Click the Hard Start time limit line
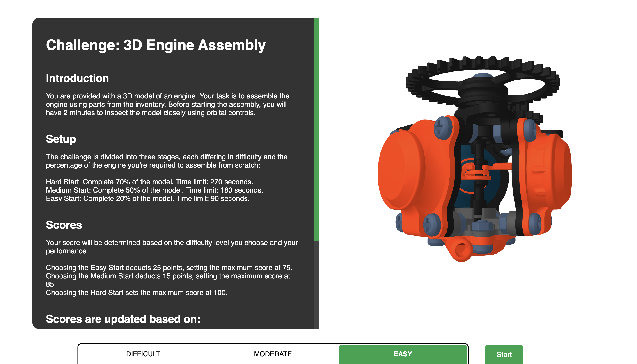 point(149,182)
